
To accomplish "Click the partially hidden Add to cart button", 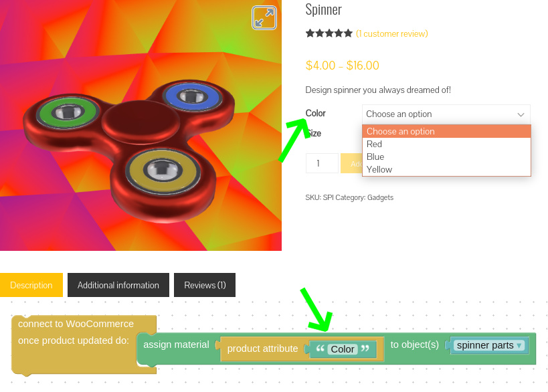I will pos(351,163).
